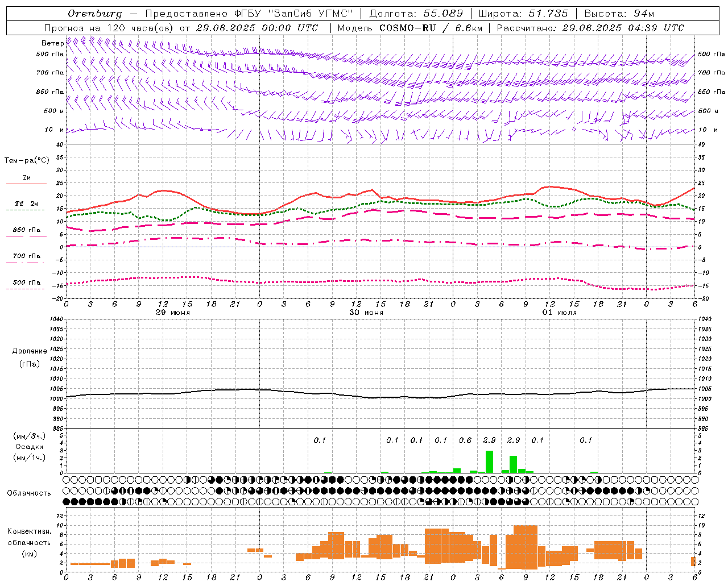This screenshot has width=728, height=582.
Task: Click the 29 июня date label
Action: [x=173, y=313]
